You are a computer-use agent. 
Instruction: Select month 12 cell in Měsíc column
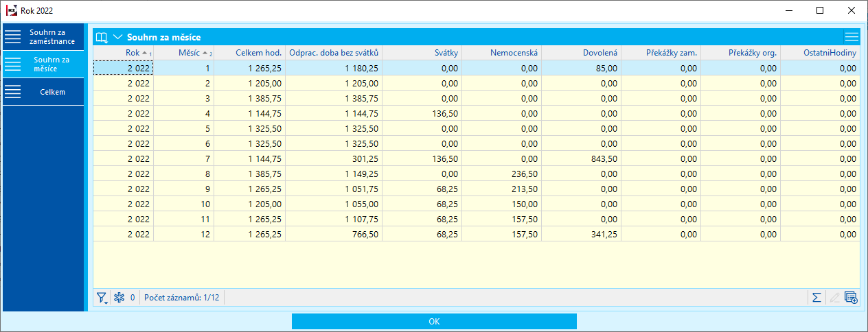pos(184,234)
